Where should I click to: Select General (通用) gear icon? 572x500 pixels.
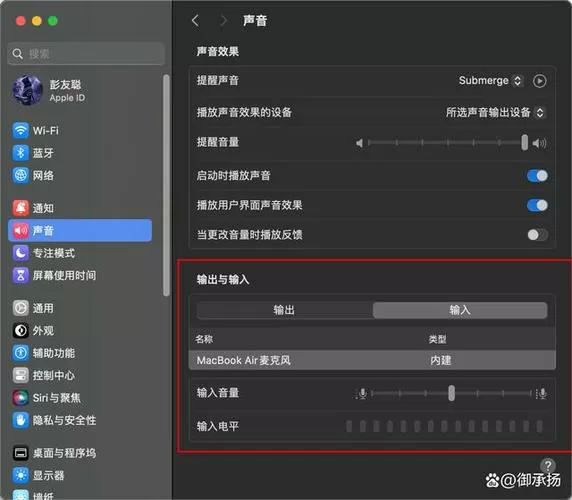[20, 308]
